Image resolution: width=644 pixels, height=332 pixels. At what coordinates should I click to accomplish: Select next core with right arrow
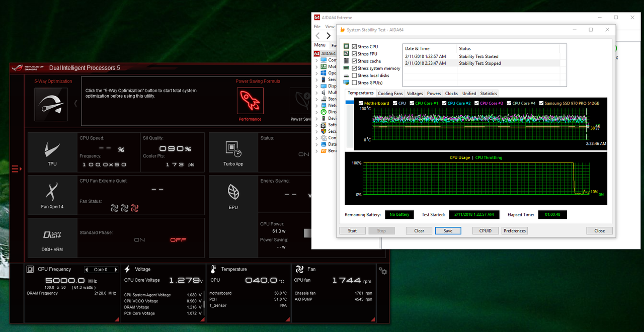point(116,270)
